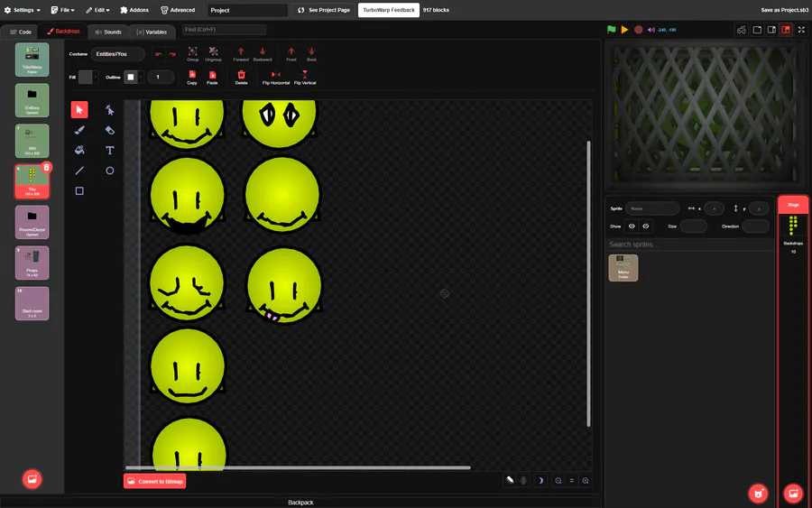
Task: Choose the Fill bucket tool
Action: pyautogui.click(x=79, y=150)
